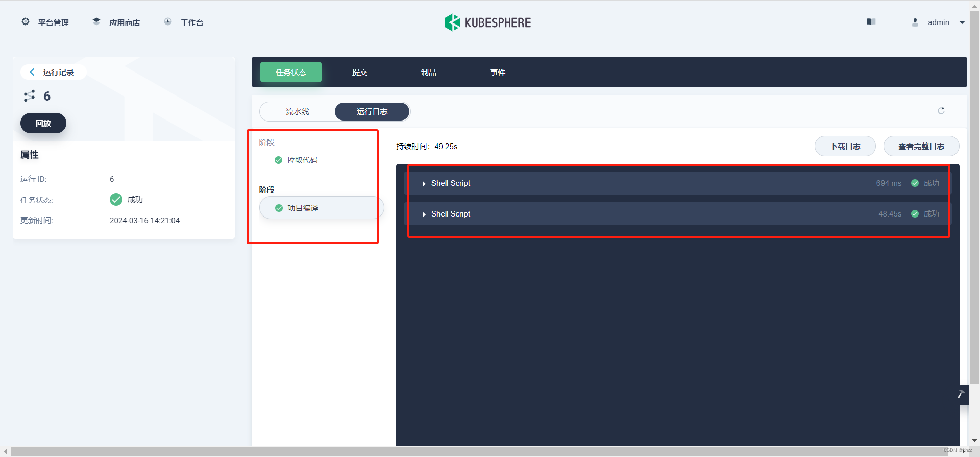The image size is (980, 457).
Task: Open the hammer toolbox floating icon
Action: (x=961, y=394)
